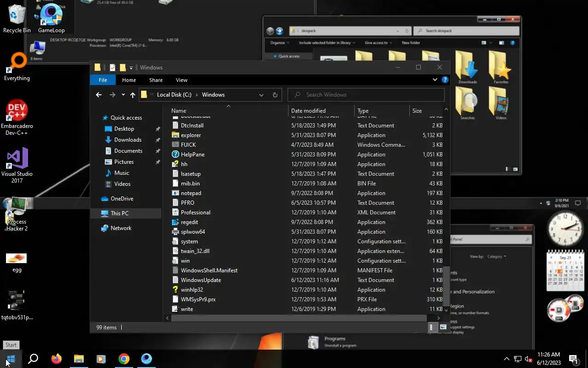The height and width of the screenshot is (368, 588).
Task: Select the GameLoop desktop shortcut
Action: point(51,19)
